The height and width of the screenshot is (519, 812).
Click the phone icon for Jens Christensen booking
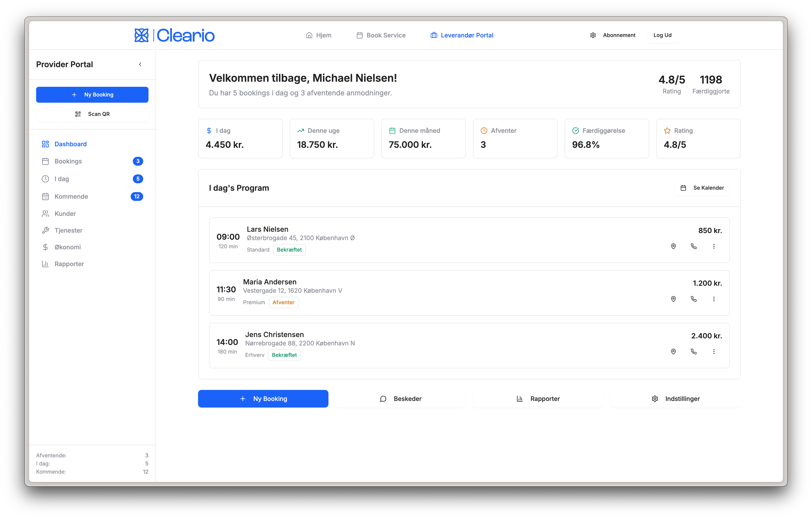[x=693, y=351]
